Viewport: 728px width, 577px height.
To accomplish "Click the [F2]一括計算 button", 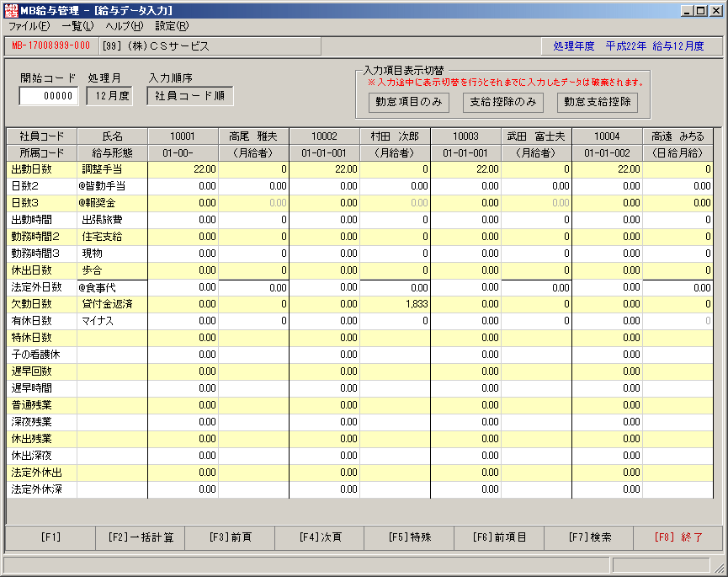I will pyautogui.click(x=141, y=537).
